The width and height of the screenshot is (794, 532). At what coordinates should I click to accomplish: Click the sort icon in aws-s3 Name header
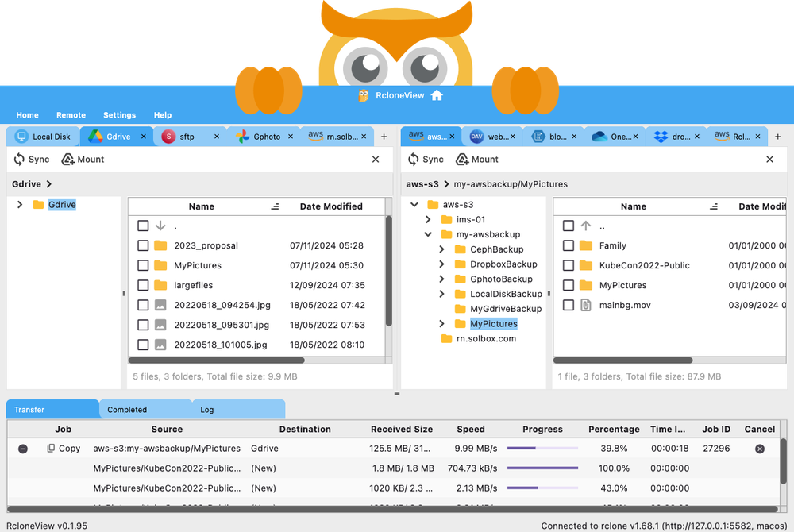pyautogui.click(x=714, y=206)
